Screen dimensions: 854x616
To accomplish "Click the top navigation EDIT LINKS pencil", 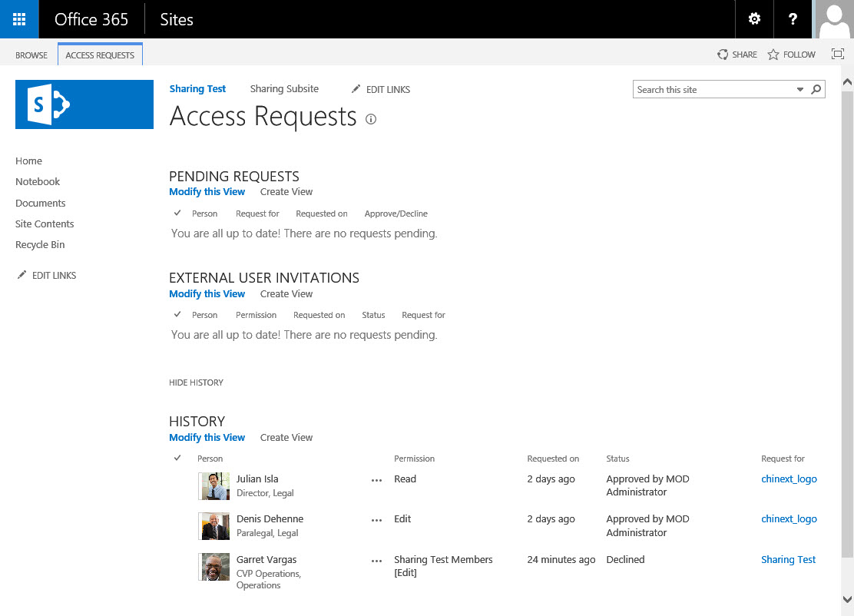I will [x=381, y=89].
